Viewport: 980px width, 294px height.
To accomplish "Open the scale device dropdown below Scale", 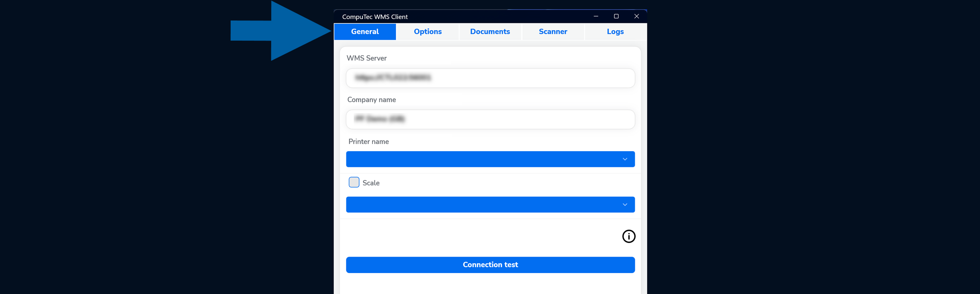I will click(x=490, y=205).
